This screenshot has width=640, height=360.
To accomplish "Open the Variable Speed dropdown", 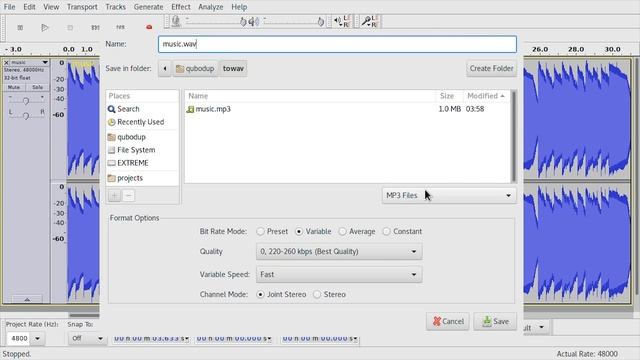I will pyautogui.click(x=339, y=274).
